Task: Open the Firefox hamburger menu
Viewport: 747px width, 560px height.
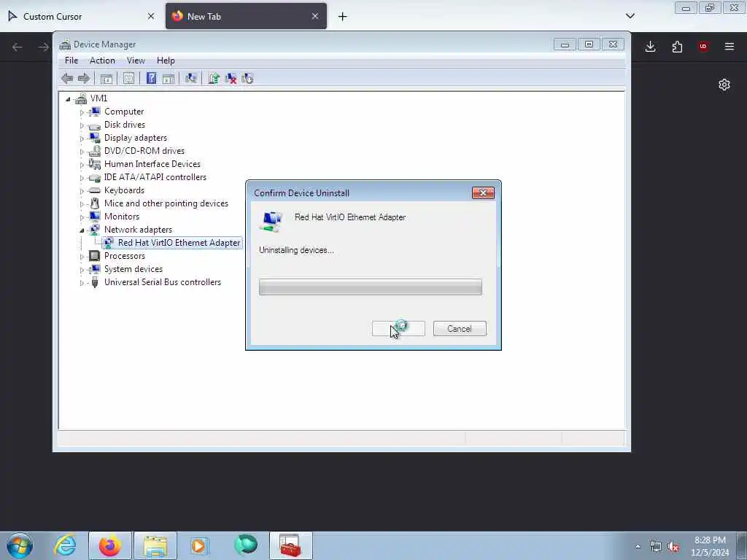Action: tap(729, 47)
